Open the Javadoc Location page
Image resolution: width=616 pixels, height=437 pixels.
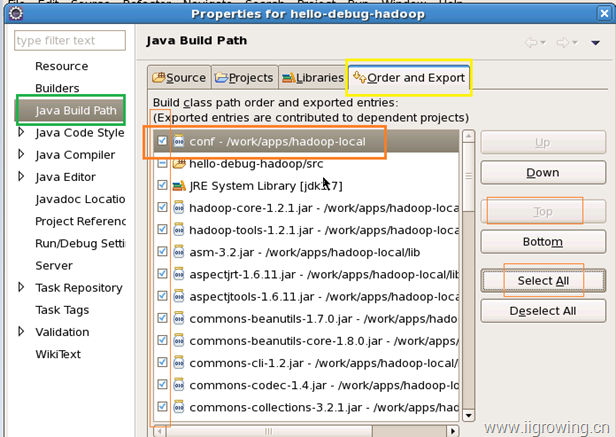coord(80,199)
